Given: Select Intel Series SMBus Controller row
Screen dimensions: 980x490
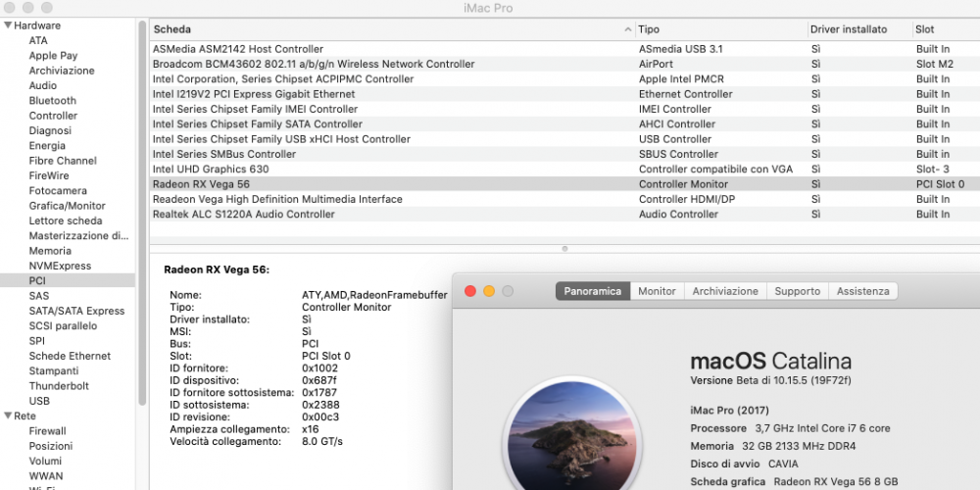Looking at the screenshot, I should click(564, 154).
